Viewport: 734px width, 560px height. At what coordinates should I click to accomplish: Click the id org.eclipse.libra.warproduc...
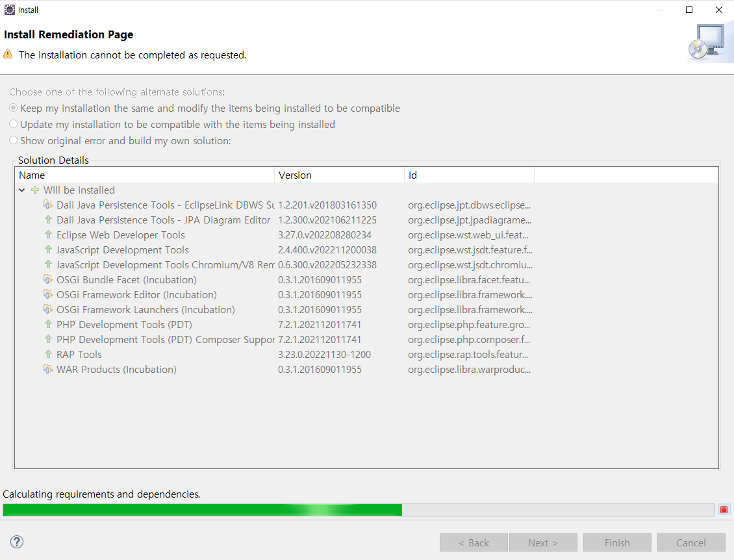[x=469, y=370]
